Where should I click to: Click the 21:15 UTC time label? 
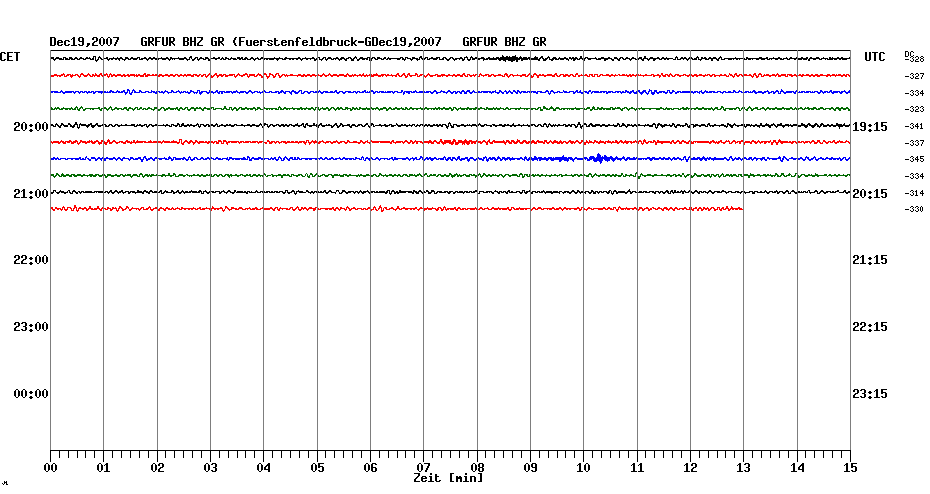tap(870, 260)
